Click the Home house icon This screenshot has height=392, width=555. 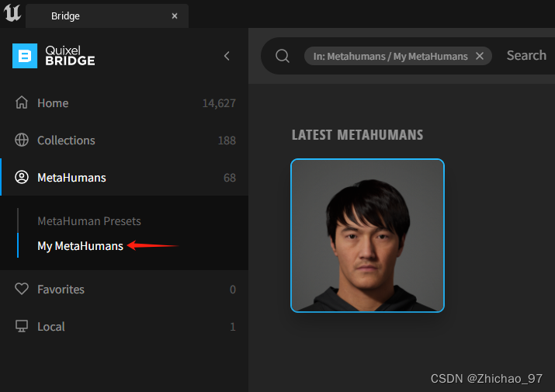click(x=22, y=102)
